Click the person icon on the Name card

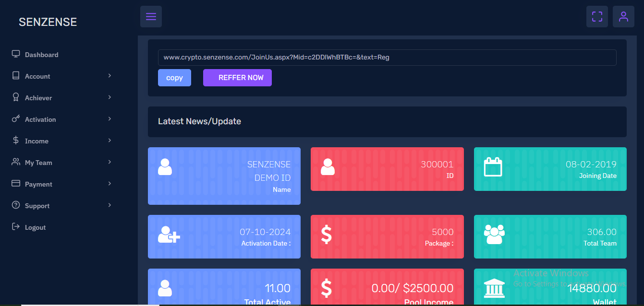pyautogui.click(x=165, y=166)
